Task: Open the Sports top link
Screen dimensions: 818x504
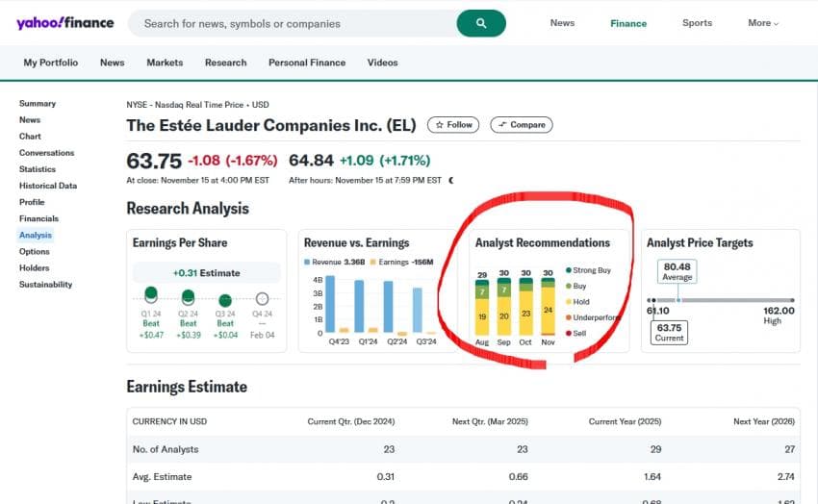Action: [x=697, y=23]
